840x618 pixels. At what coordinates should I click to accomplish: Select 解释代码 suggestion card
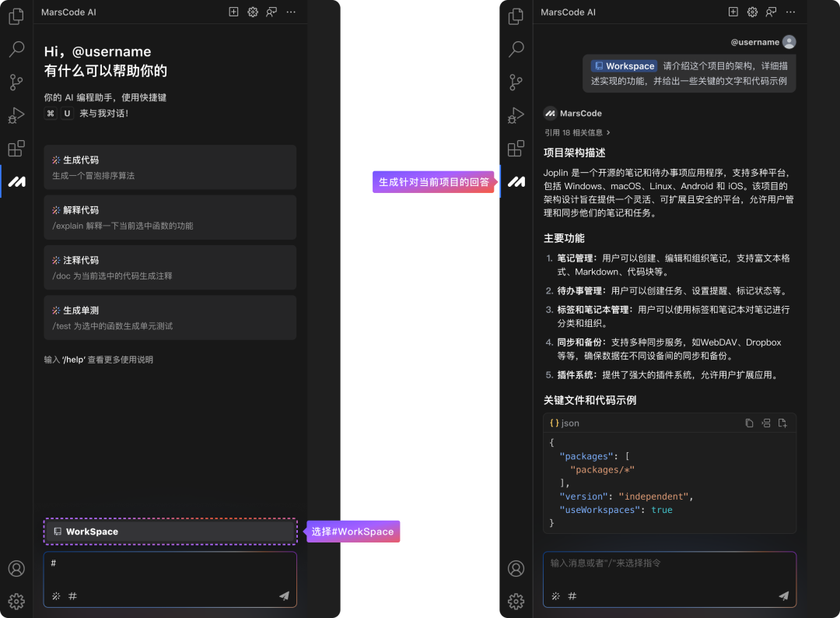170,217
